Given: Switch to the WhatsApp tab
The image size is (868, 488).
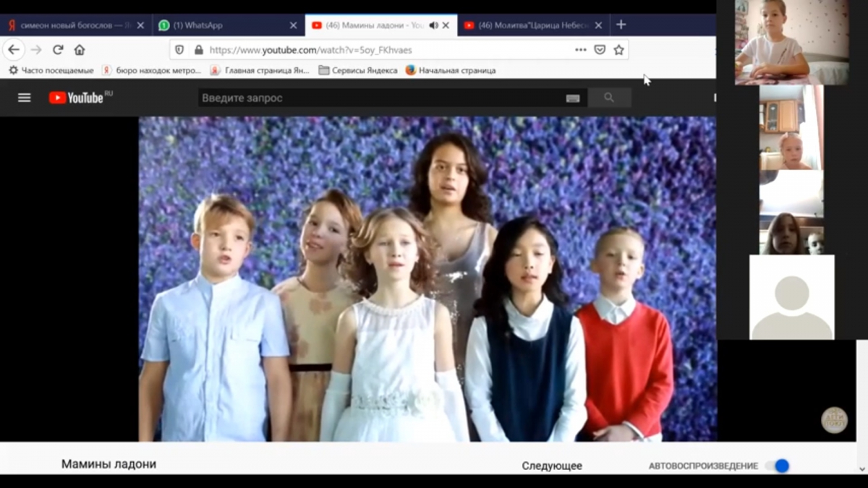Looking at the screenshot, I should 228,25.
